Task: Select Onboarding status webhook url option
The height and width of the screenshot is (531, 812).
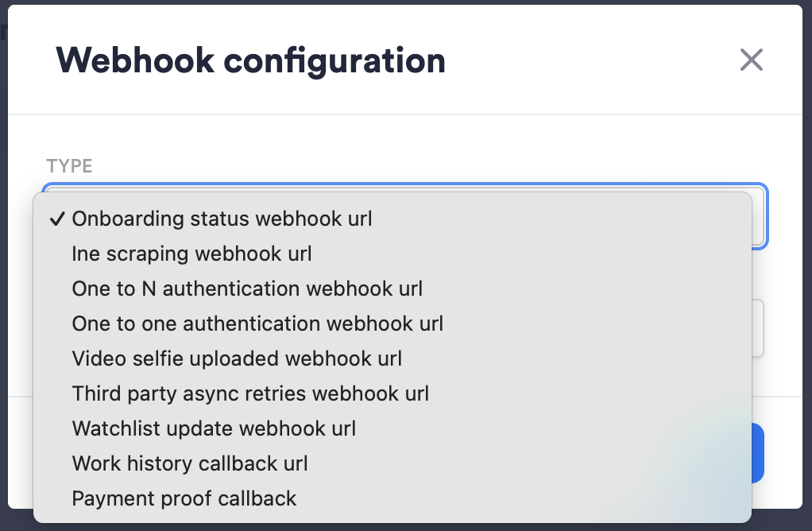Action: pyautogui.click(x=222, y=219)
